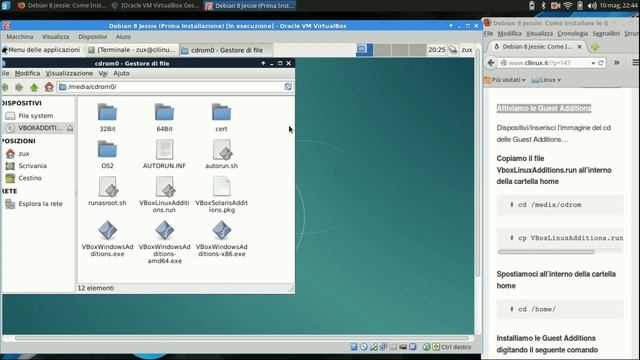Open Firefox Cronologia menu

pyautogui.click(x=573, y=33)
